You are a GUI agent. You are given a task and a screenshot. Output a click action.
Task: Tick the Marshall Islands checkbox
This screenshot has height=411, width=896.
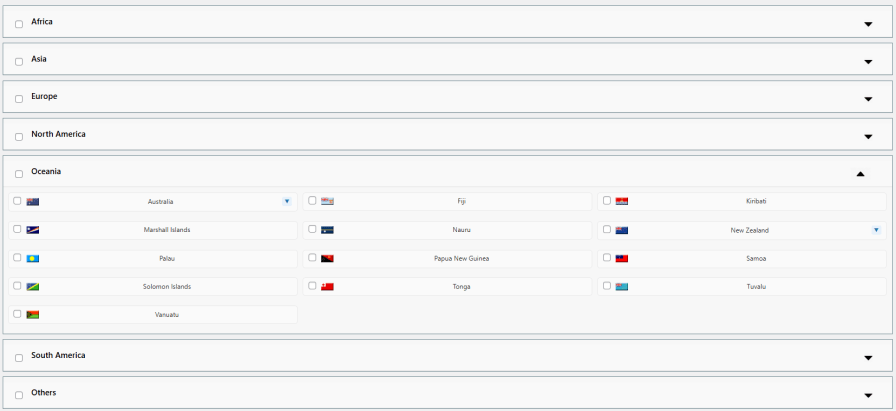click(17, 229)
